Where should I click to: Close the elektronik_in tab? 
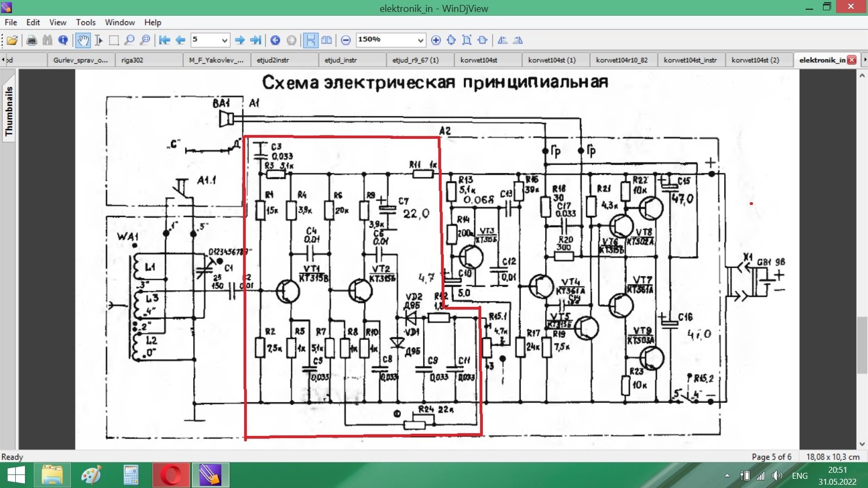[x=852, y=60]
